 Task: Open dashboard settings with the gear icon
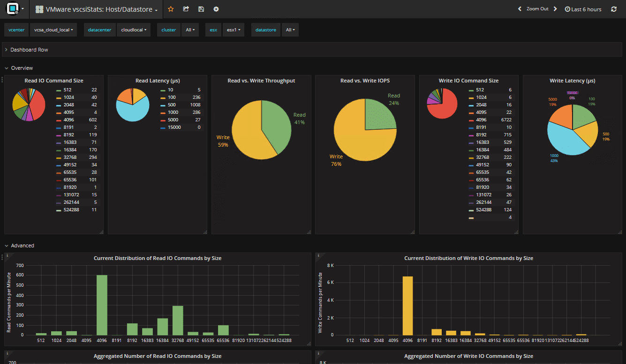pos(216,9)
